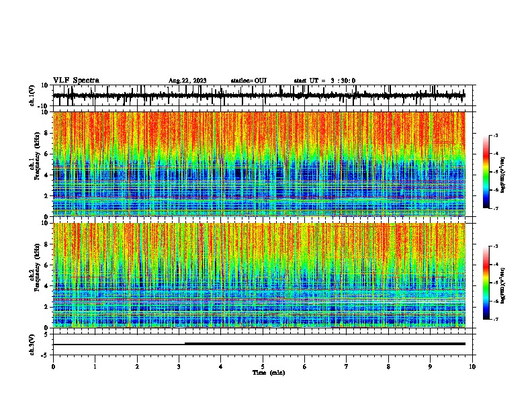
Task: Click the ch.1 voltage waveform trace
Action: pyautogui.click(x=259, y=95)
